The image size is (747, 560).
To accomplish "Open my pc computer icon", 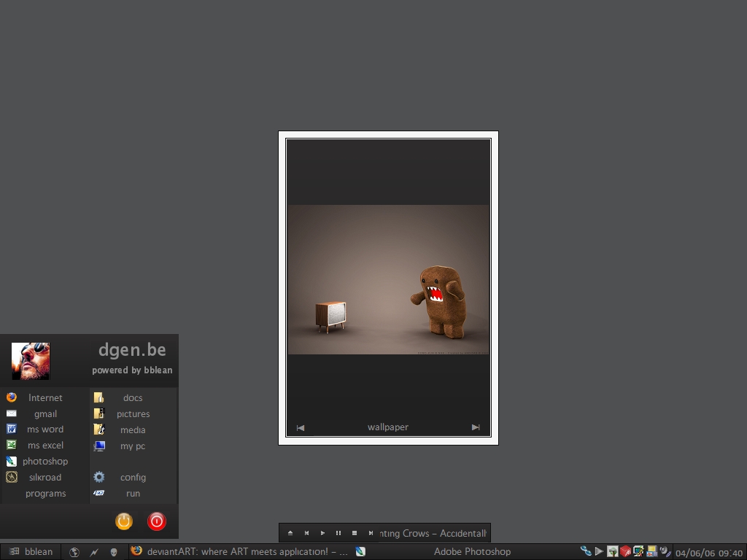I will click(99, 446).
